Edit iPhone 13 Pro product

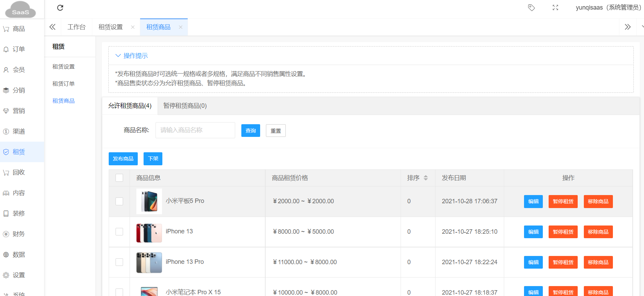point(533,262)
